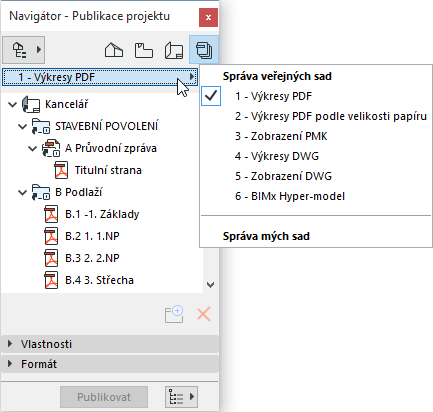The width and height of the screenshot is (433, 412).
Task: Click the red delete X icon
Action: [204, 314]
